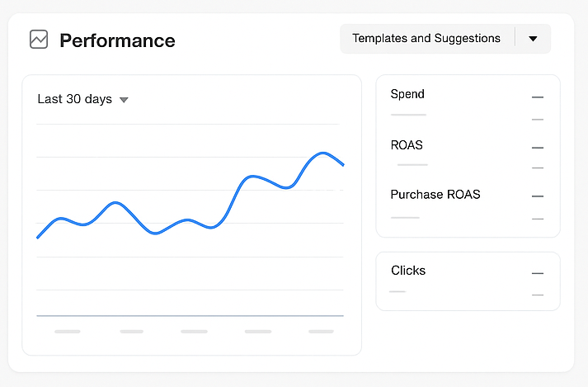Open the Clicks metric card
588x387 pixels.
point(468,281)
